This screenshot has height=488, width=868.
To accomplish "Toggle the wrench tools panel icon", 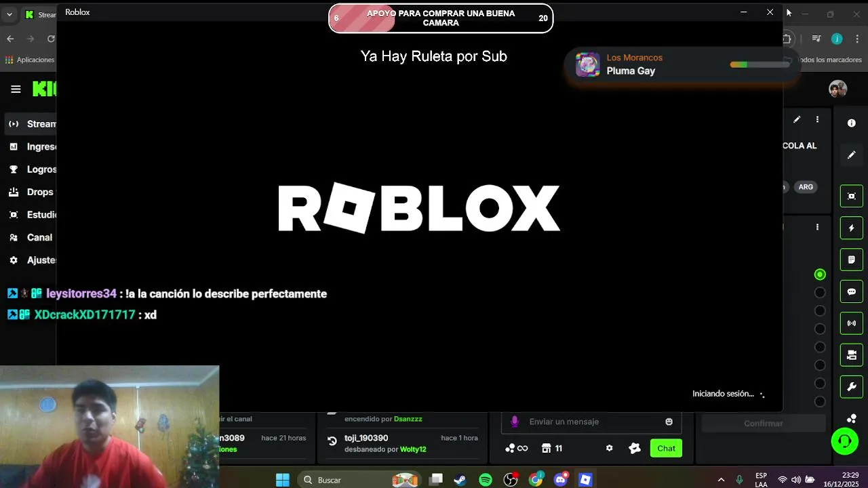I will coord(852,387).
